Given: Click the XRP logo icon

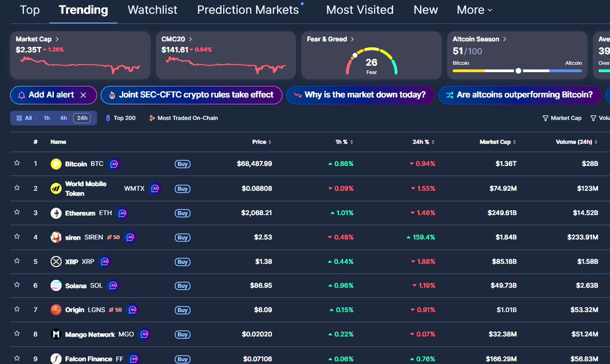Looking at the screenshot, I should coord(56,261).
